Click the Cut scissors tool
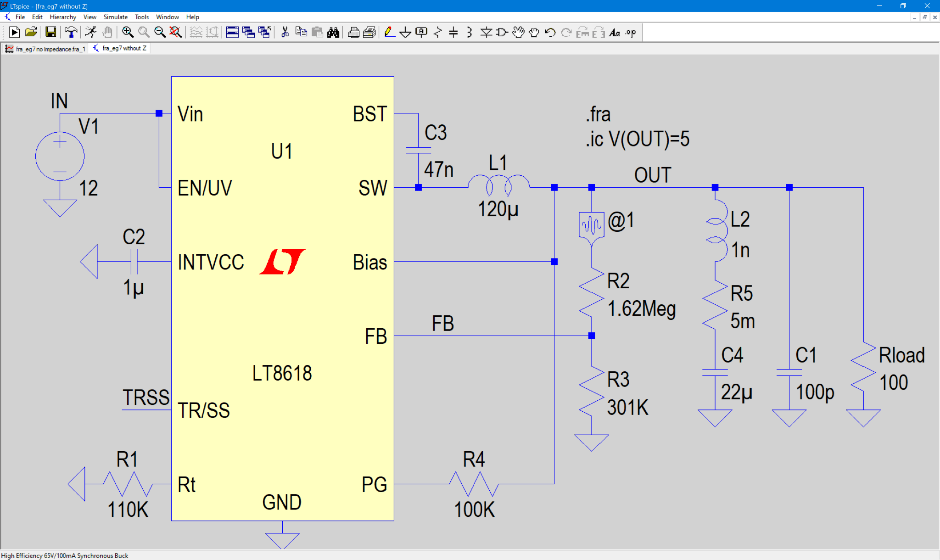This screenshot has height=560, width=940. [x=285, y=32]
